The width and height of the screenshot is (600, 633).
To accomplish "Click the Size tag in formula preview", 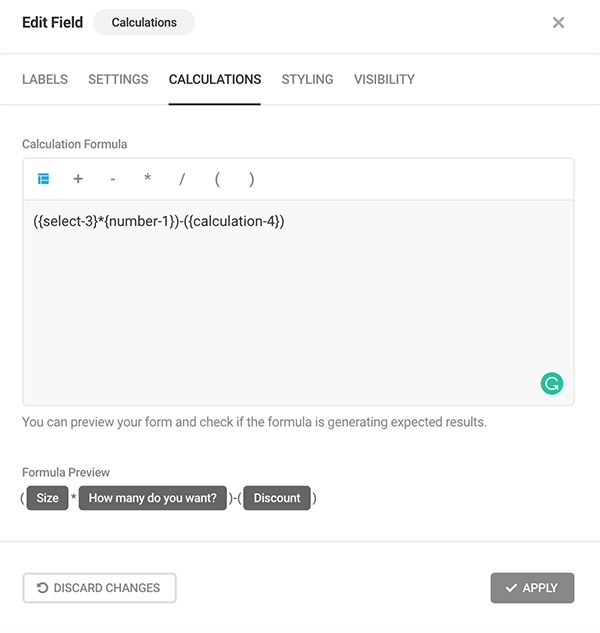I will pos(47,498).
